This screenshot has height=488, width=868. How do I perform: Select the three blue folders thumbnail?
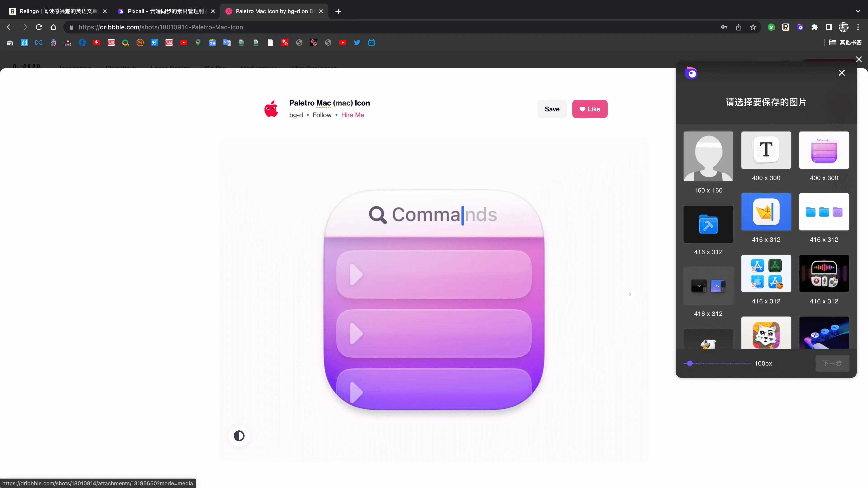point(824,211)
